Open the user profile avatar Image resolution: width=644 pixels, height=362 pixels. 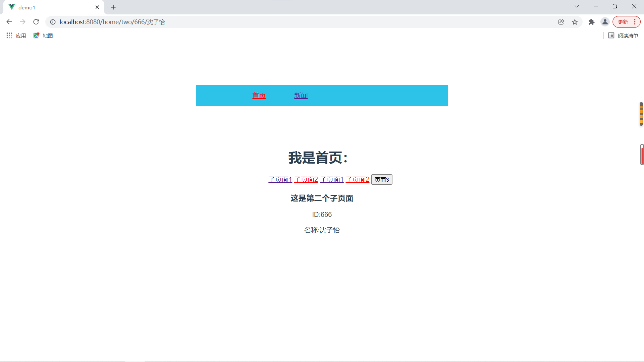click(605, 22)
